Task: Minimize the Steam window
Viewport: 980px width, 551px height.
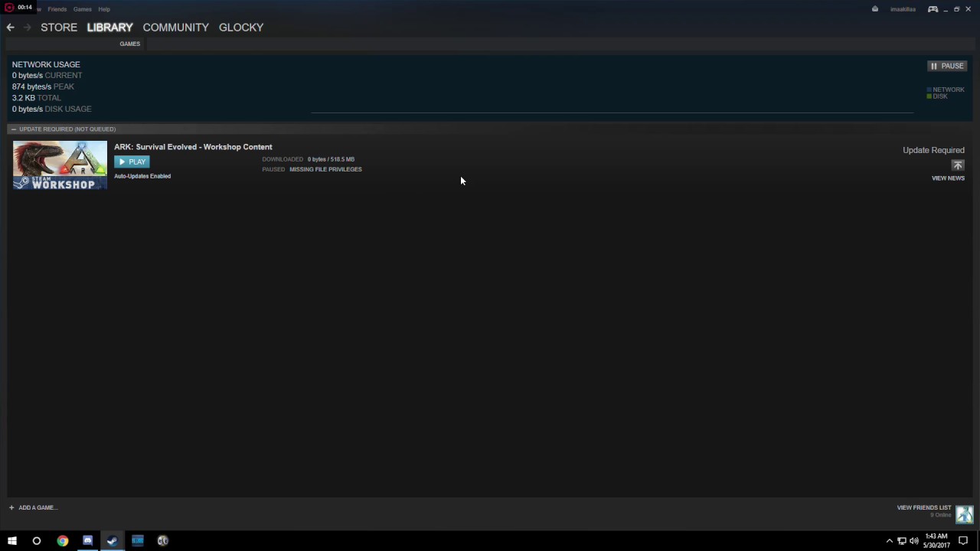Action: tap(946, 9)
